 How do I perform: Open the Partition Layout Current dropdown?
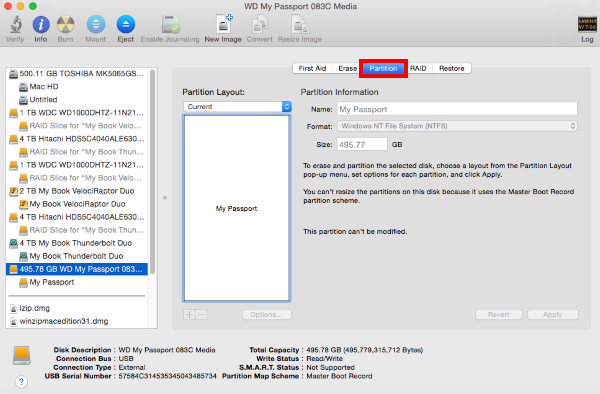[x=237, y=107]
